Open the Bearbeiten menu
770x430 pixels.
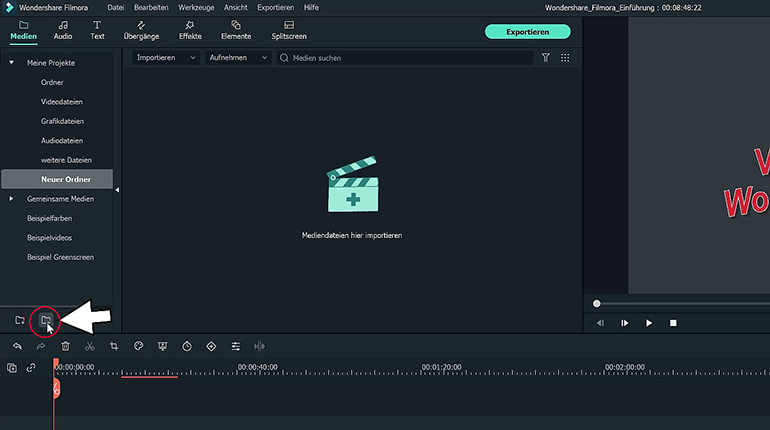click(151, 7)
